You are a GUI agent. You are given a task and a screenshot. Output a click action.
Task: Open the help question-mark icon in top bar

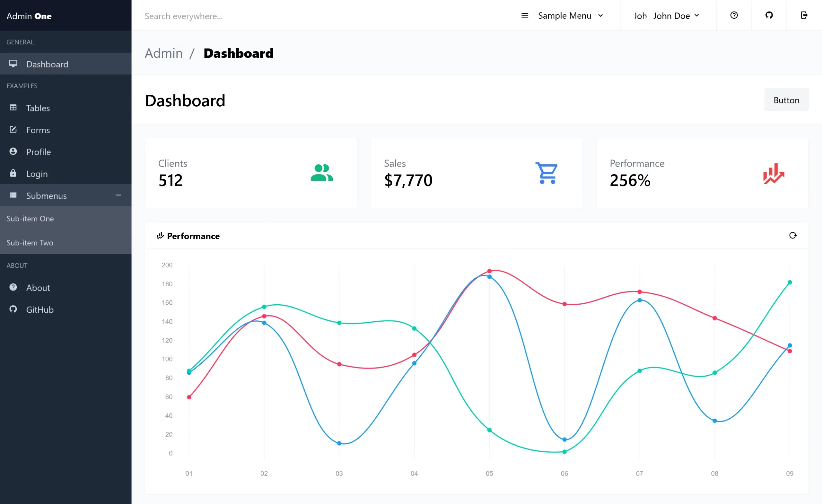734,15
